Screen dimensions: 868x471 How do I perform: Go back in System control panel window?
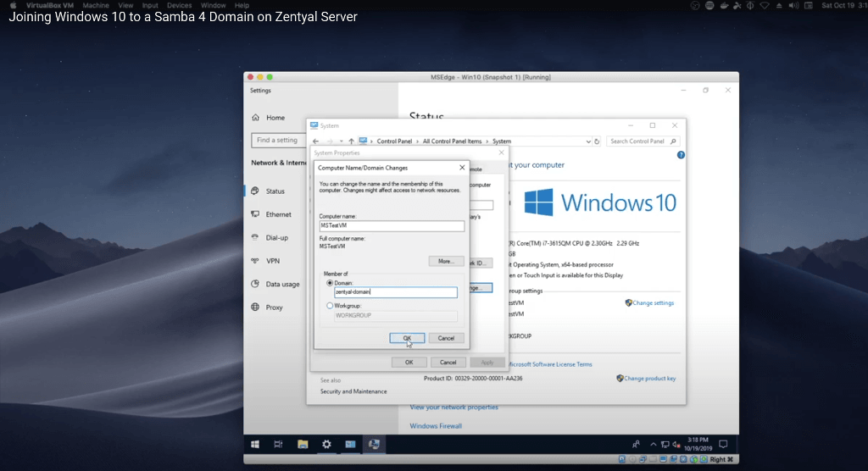[x=315, y=141]
